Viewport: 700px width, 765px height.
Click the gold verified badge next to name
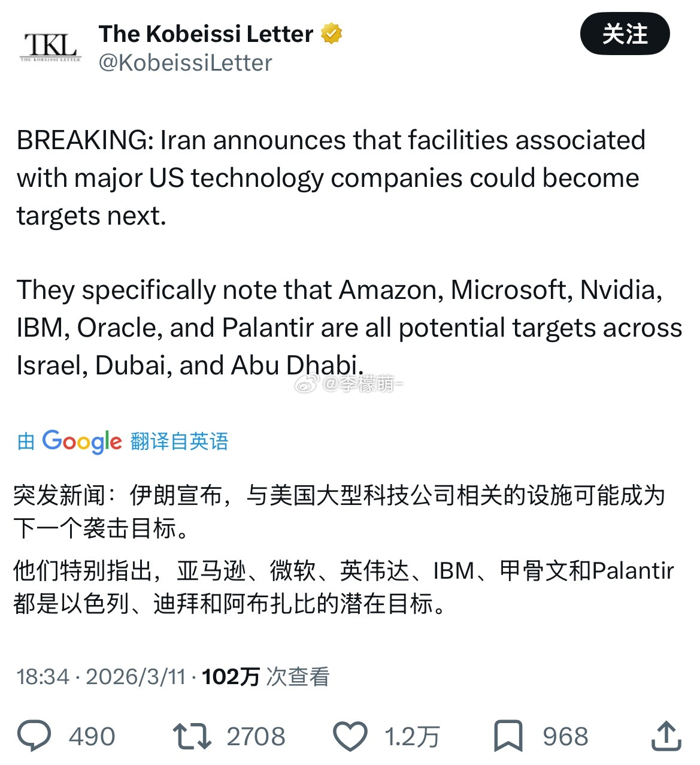[x=331, y=34]
